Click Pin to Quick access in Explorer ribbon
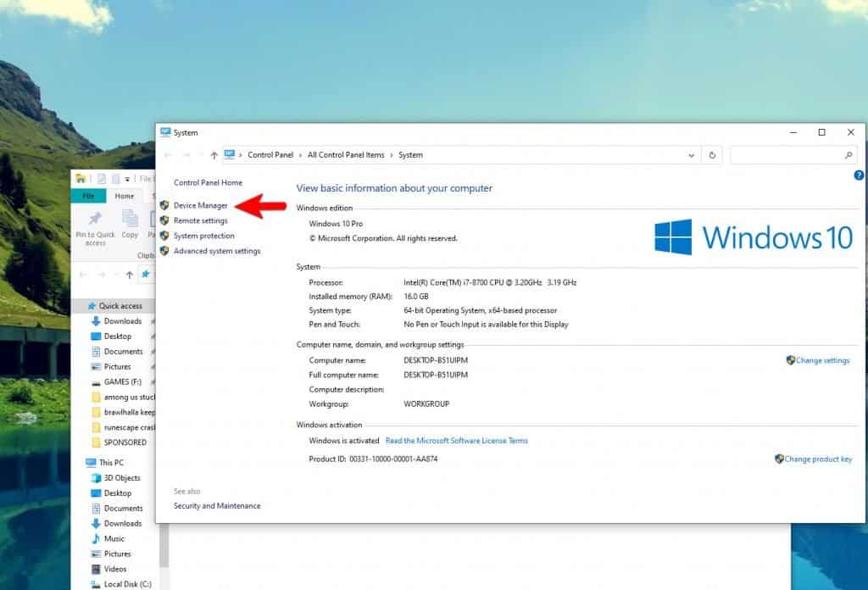The width and height of the screenshot is (868, 590). click(x=95, y=228)
